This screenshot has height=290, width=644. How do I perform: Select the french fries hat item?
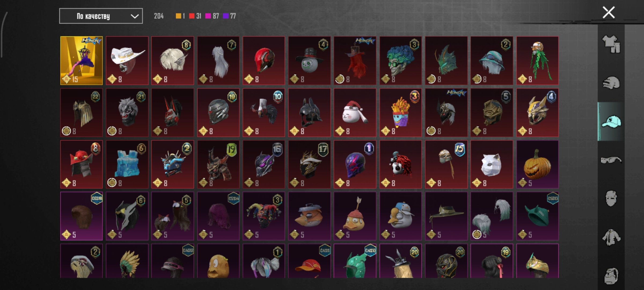[401, 113]
